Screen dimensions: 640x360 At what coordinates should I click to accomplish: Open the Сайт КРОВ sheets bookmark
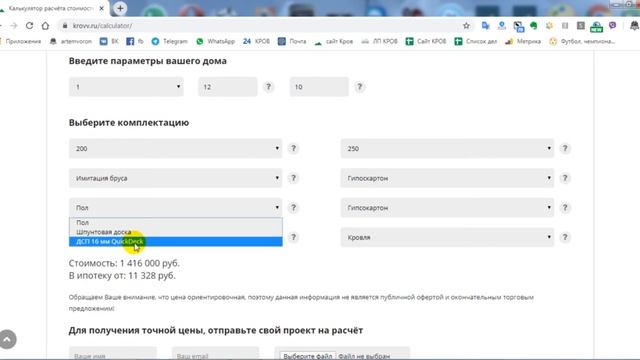tap(426, 41)
